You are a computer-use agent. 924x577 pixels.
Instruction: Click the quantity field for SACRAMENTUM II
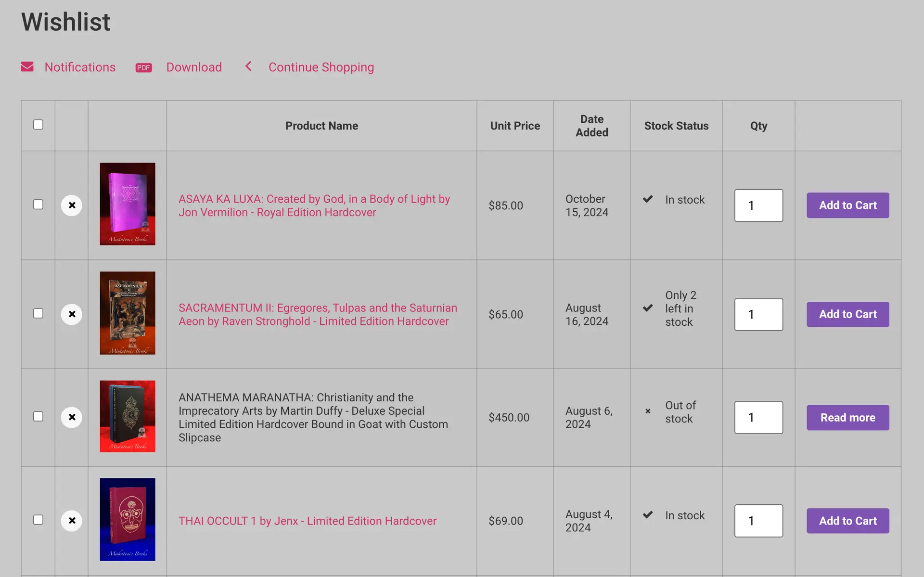pyautogui.click(x=758, y=314)
